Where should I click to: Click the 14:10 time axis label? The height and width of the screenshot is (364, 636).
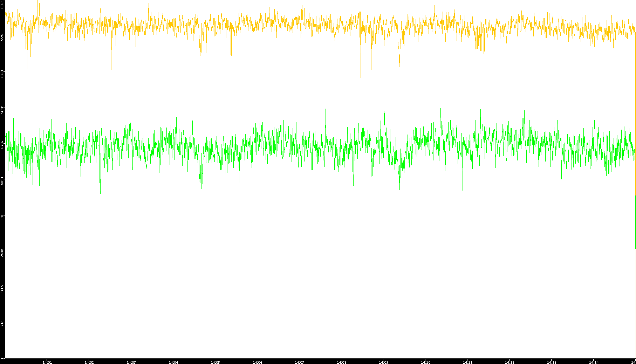425,362
